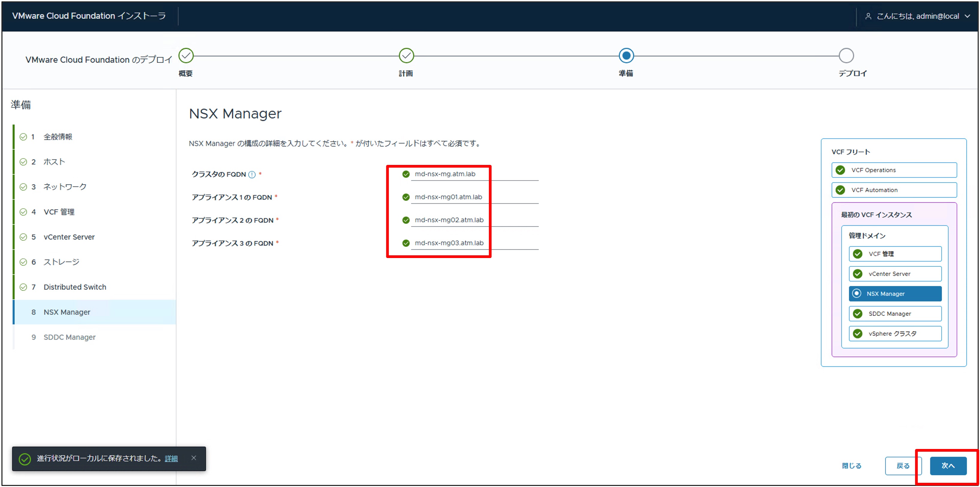Click the デプロイ step circle
This screenshot has height=487, width=980.
click(846, 56)
